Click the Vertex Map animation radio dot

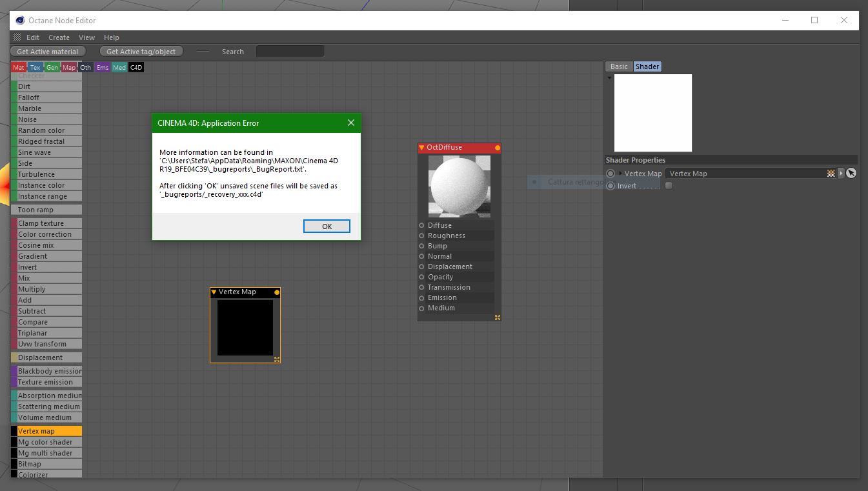coord(611,174)
